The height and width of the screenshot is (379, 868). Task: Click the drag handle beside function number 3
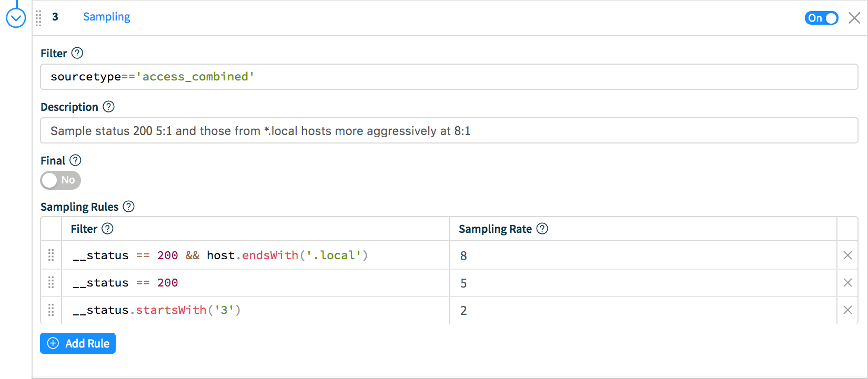[38, 18]
